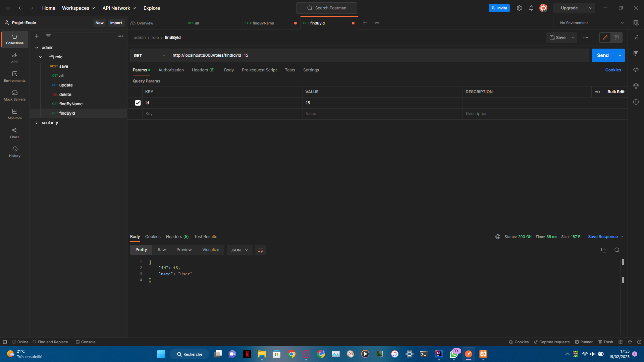This screenshot has width=644, height=362.
Task: Click Bulk Edit for query params
Action: [616, 92]
